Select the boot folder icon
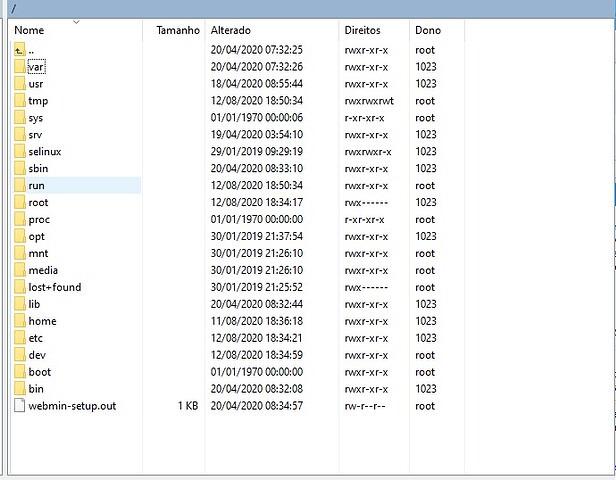This screenshot has height=480, width=616. 19,372
